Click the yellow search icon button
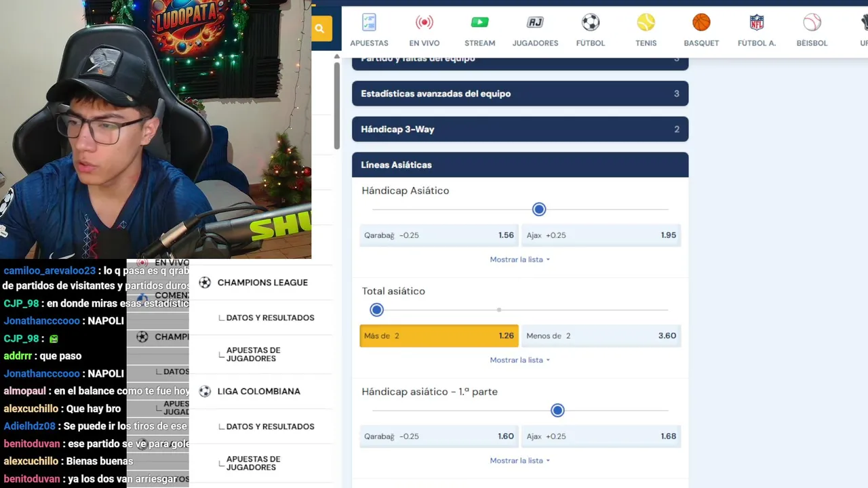The width and height of the screenshot is (868, 488). (321, 28)
